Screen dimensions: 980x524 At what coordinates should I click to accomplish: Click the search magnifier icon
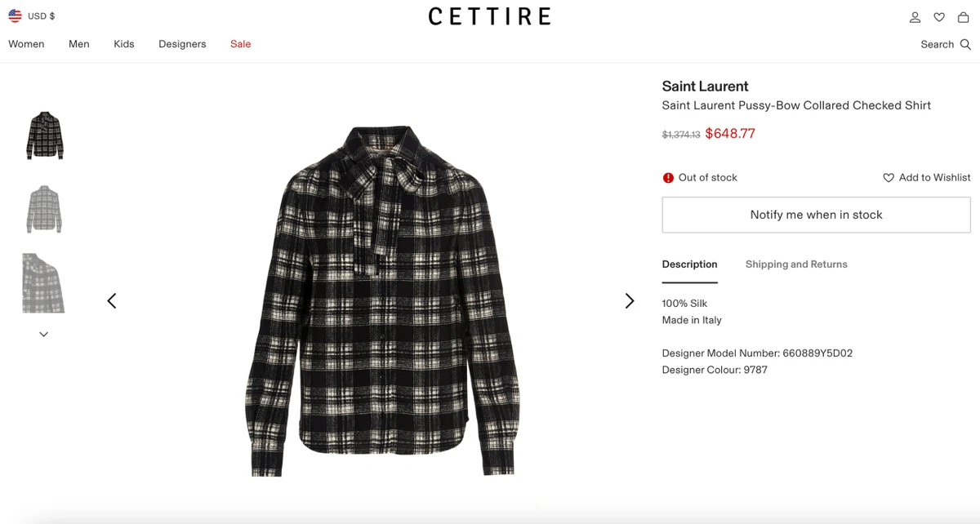coord(965,45)
